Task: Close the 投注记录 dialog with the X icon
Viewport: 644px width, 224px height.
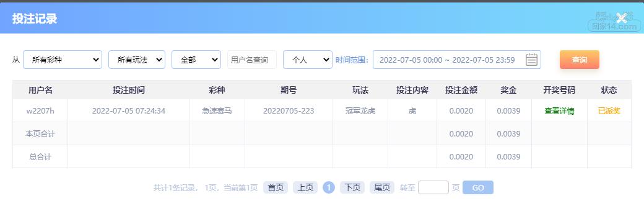Action: pyautogui.click(x=622, y=18)
